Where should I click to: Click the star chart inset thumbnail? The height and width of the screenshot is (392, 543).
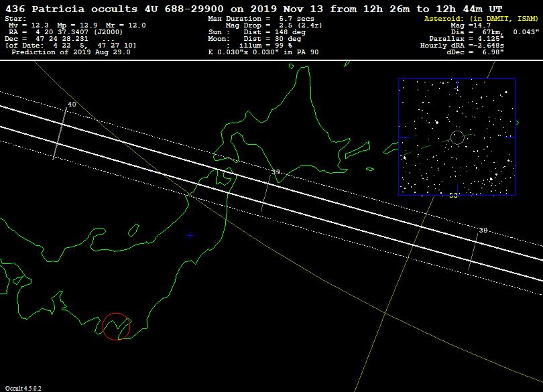[x=457, y=137]
